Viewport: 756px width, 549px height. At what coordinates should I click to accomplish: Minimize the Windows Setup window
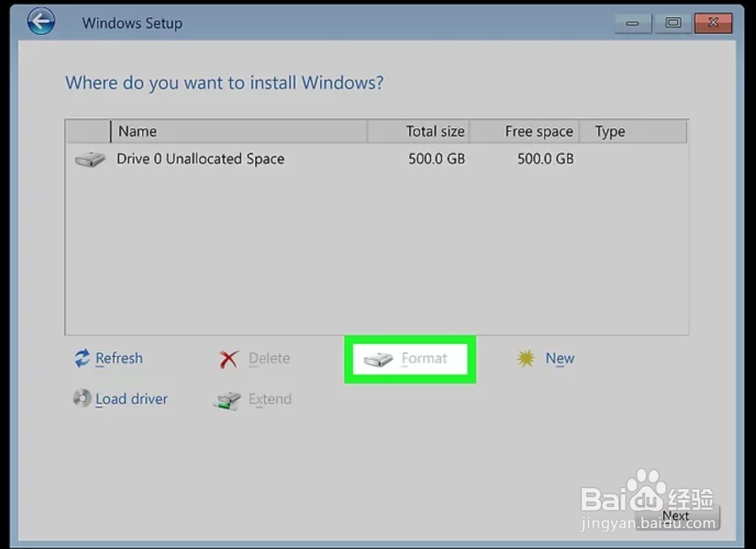633,23
